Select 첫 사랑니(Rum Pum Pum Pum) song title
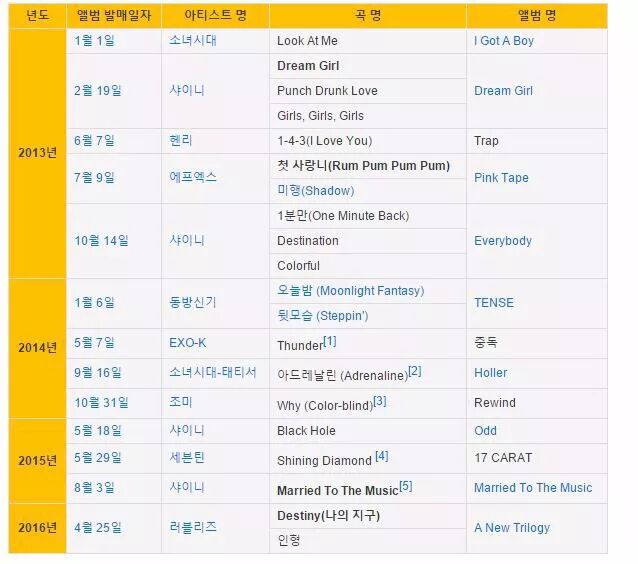 [363, 166]
